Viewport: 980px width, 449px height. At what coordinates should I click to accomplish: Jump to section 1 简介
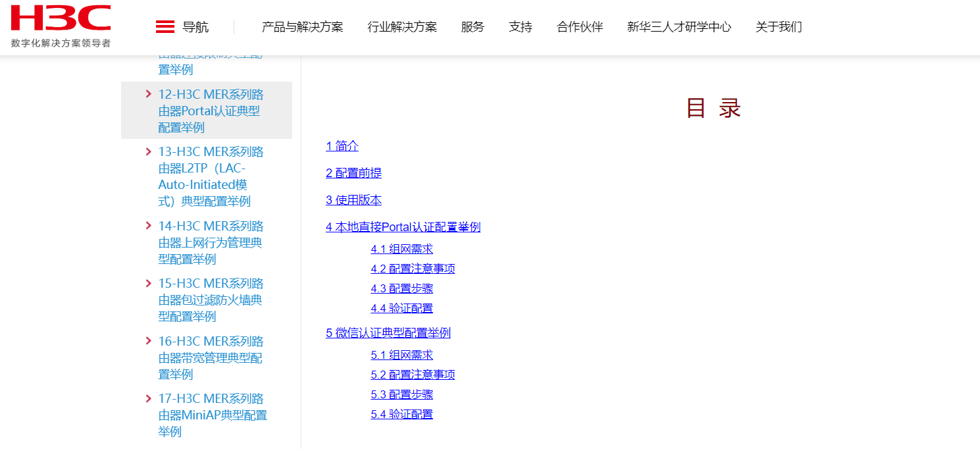[342, 146]
